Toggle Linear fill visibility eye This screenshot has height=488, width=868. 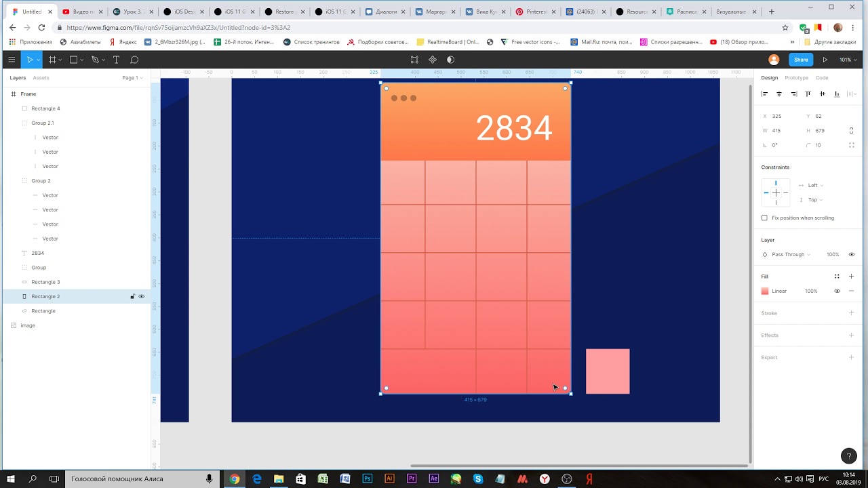coord(837,291)
